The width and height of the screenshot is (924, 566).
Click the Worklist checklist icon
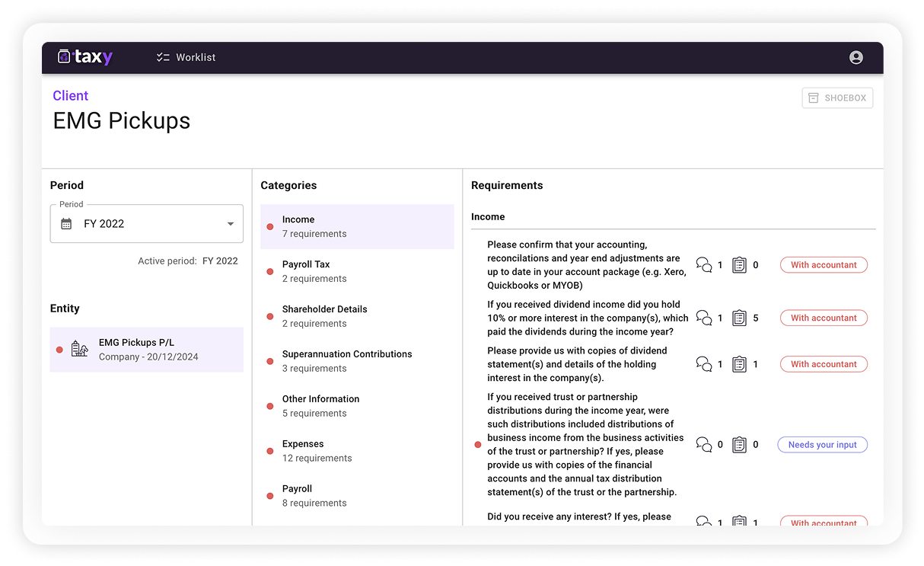[x=163, y=57]
